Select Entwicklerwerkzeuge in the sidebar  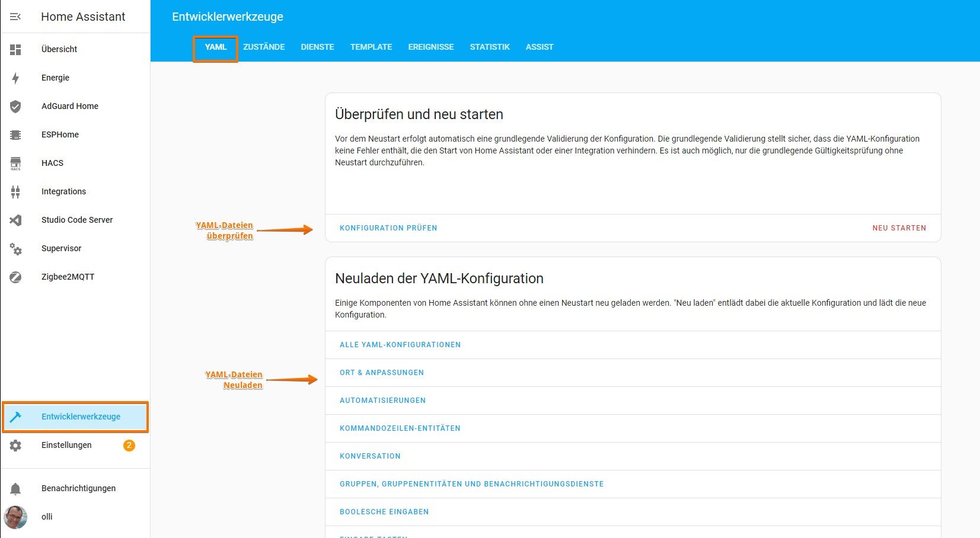pos(75,417)
